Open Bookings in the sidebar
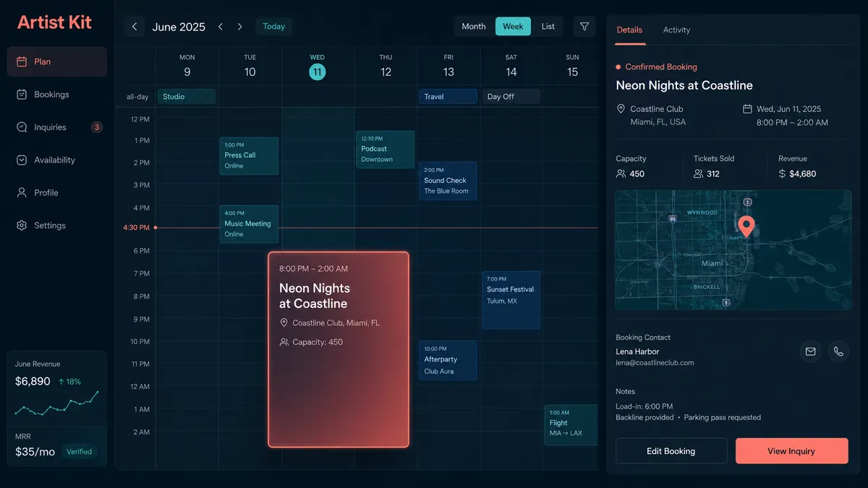The height and width of the screenshot is (488, 868). (57, 94)
